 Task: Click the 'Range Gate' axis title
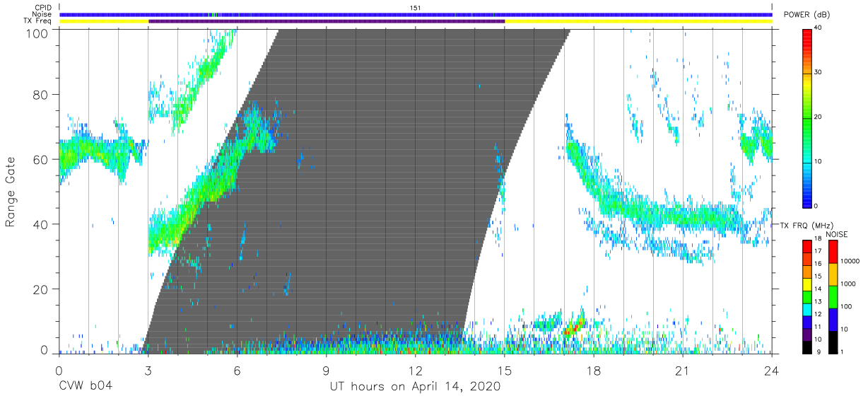[11, 192]
